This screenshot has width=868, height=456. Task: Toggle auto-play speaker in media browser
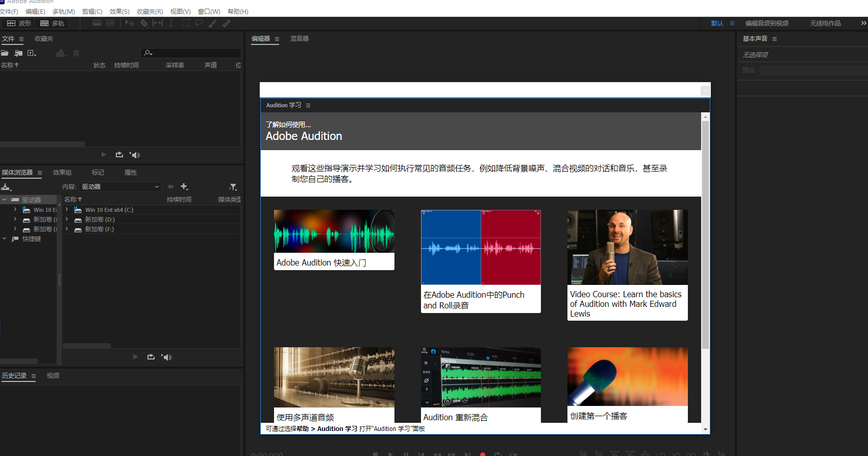tap(166, 357)
